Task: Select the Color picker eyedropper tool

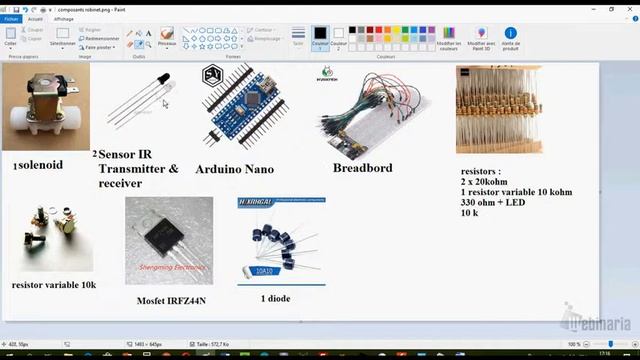Action: 139,44
